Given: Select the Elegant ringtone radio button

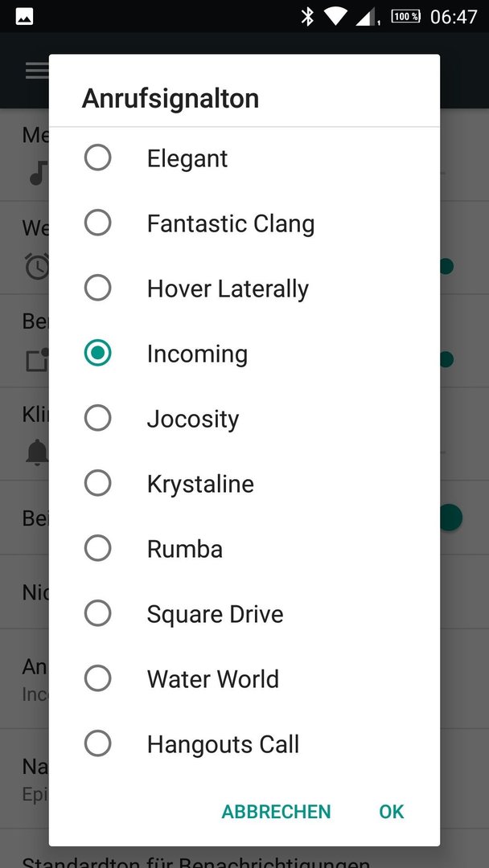Looking at the screenshot, I should pyautogui.click(x=97, y=158).
